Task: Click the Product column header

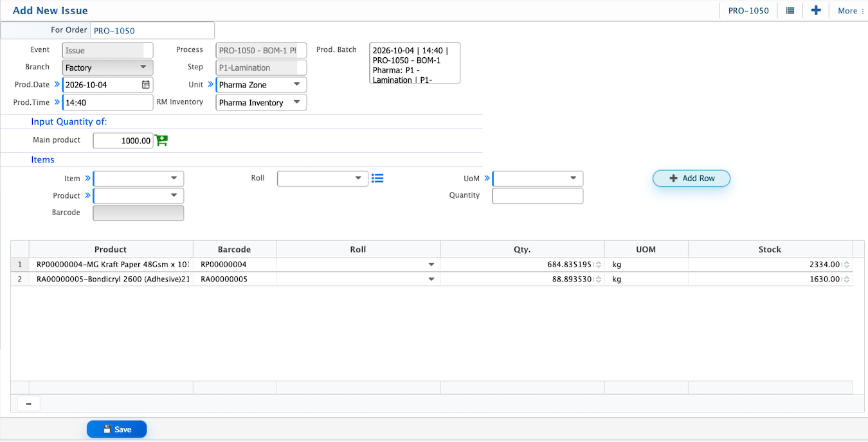Action: 111,249
